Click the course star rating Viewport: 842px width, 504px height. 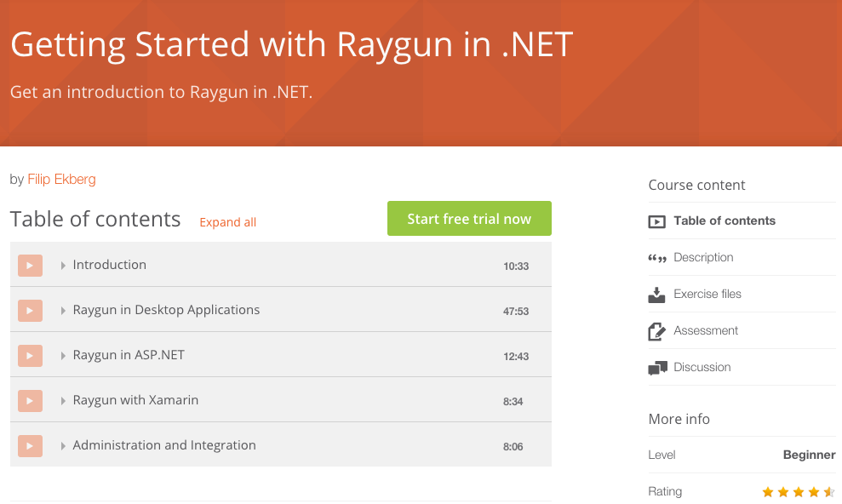tap(798, 491)
